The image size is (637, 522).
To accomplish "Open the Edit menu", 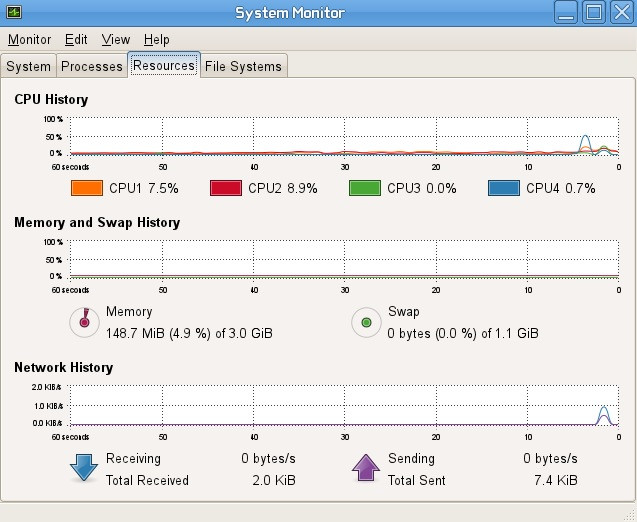I will (x=76, y=40).
